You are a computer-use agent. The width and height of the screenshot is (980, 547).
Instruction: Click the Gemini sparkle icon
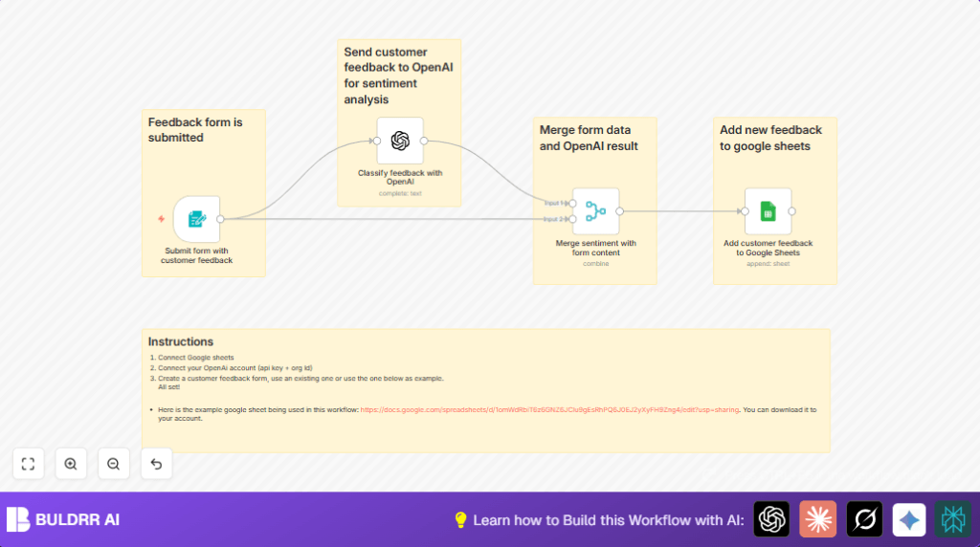[909, 519]
